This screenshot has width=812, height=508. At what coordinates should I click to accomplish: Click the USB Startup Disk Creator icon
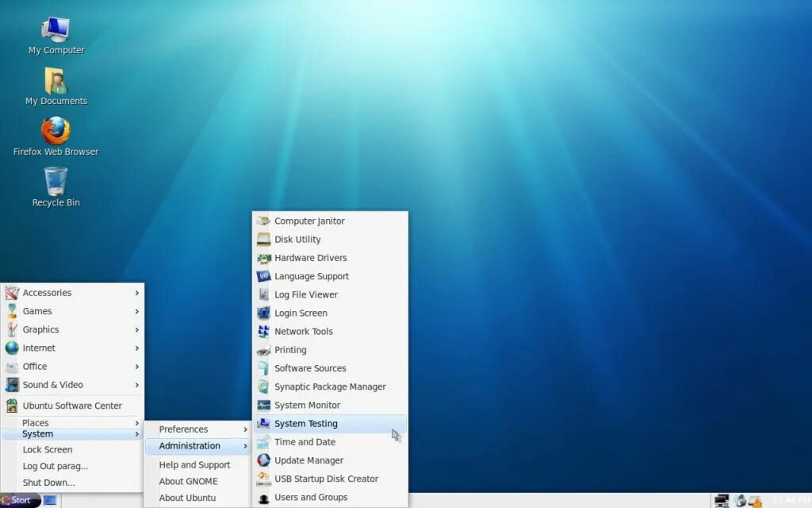(263, 479)
